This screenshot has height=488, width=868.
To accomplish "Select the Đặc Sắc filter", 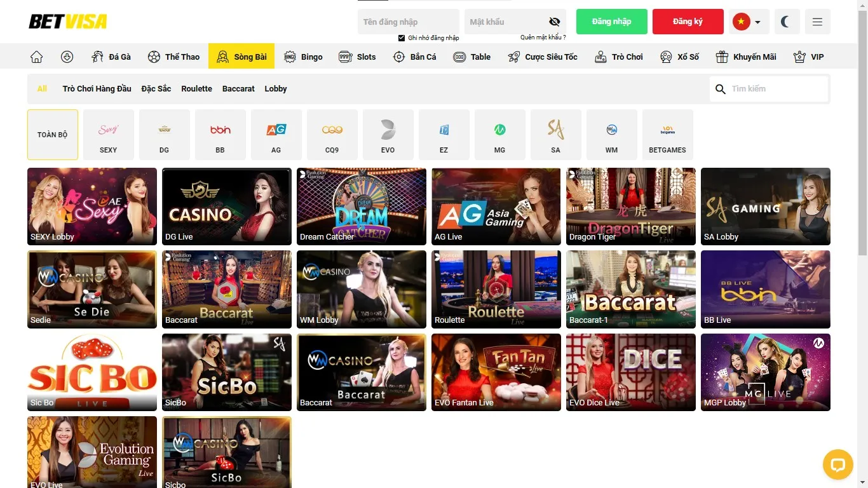I will pyautogui.click(x=156, y=89).
